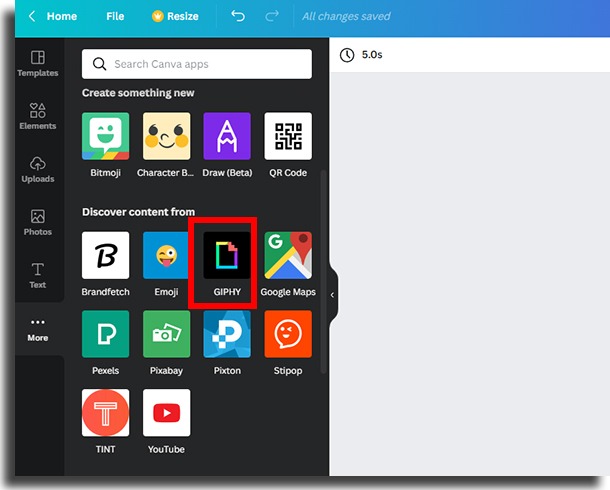Image resolution: width=610 pixels, height=490 pixels.
Task: Switch to the Elements sidebar tab
Action: [38, 116]
